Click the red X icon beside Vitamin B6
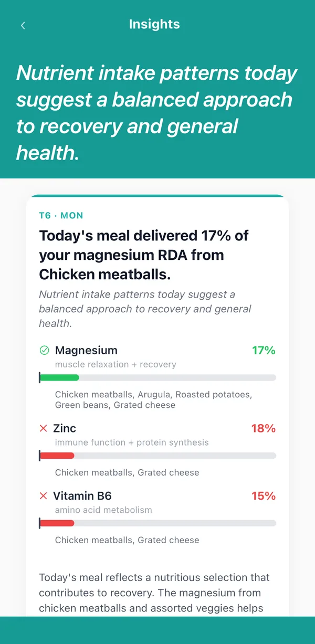The width and height of the screenshot is (315, 644). click(x=44, y=496)
